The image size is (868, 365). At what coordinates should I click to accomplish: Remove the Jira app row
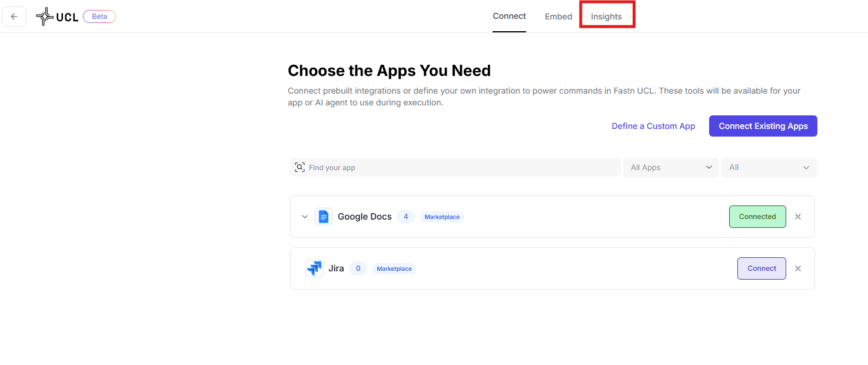click(798, 268)
